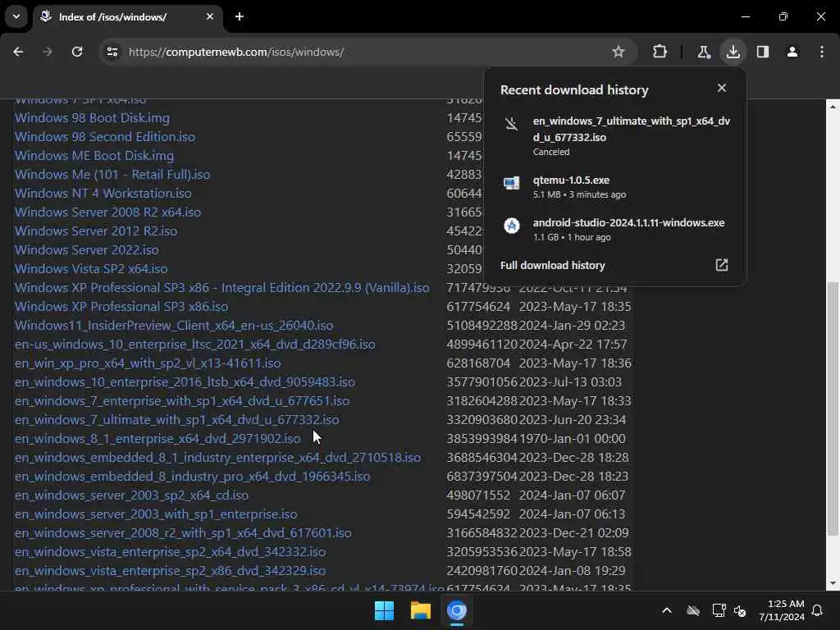Image resolution: width=840 pixels, height=630 pixels.
Task: Open Windows XP Professional SP3 x86 Integral Edition link
Action: pyautogui.click(x=221, y=288)
